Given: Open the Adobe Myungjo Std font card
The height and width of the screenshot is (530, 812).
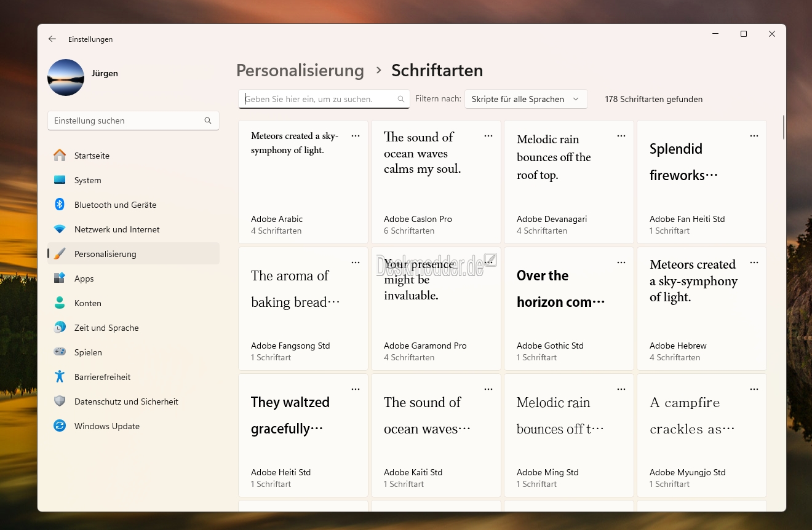Looking at the screenshot, I should tap(702, 435).
